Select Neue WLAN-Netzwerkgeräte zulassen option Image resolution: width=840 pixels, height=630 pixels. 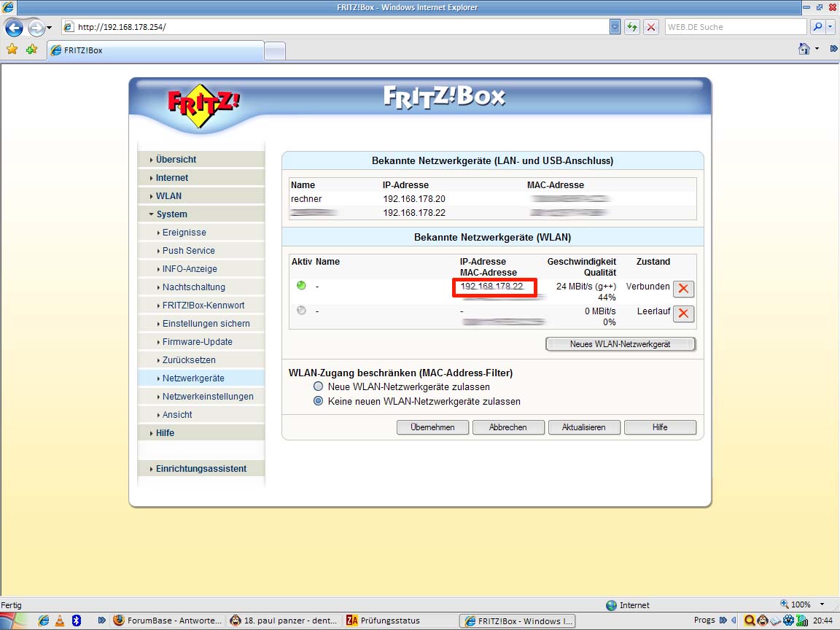point(318,386)
